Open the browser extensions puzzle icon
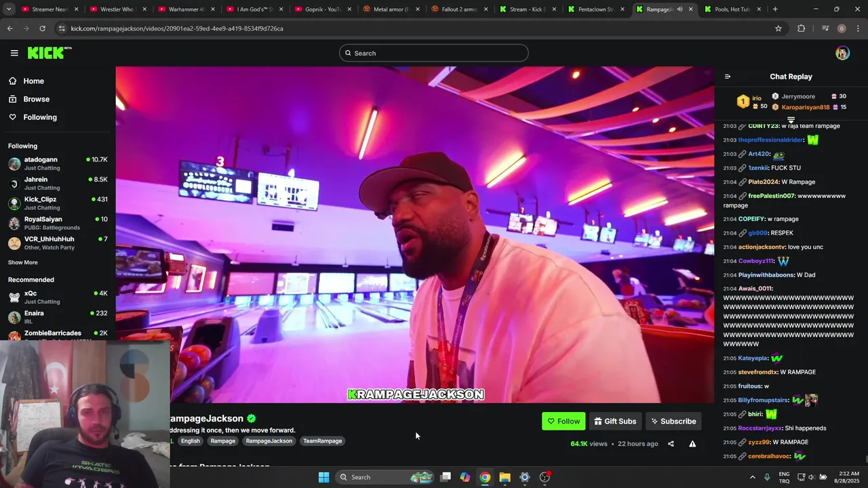 [x=802, y=28]
